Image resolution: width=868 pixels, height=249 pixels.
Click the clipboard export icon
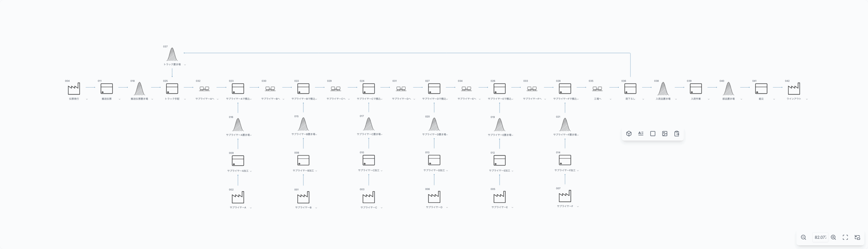pyautogui.click(x=677, y=134)
